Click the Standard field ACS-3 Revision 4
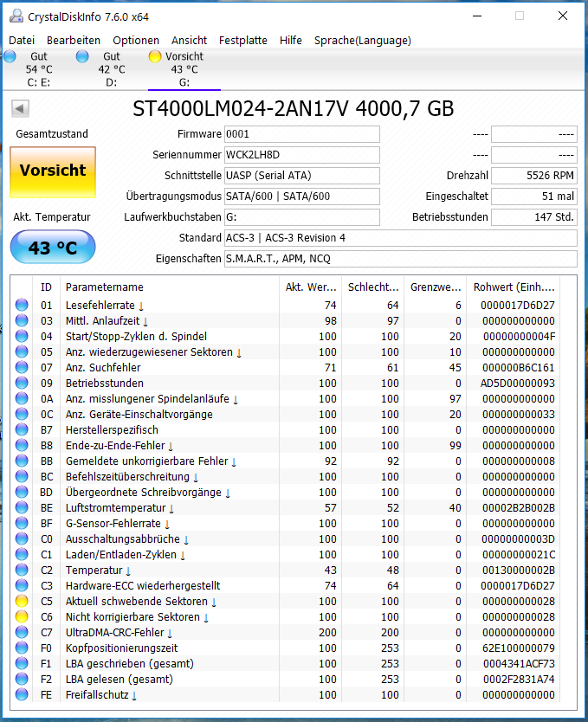588x722 pixels. (401, 238)
